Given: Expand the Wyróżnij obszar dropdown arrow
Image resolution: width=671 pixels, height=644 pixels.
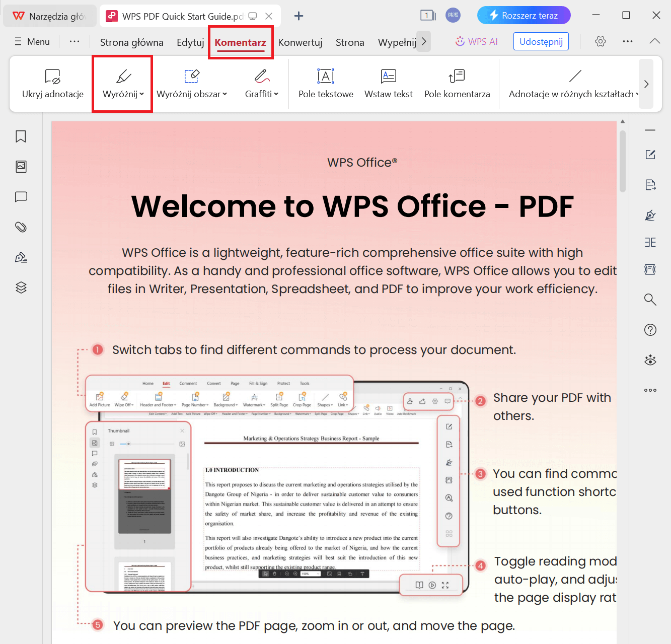Looking at the screenshot, I should pyautogui.click(x=225, y=94).
